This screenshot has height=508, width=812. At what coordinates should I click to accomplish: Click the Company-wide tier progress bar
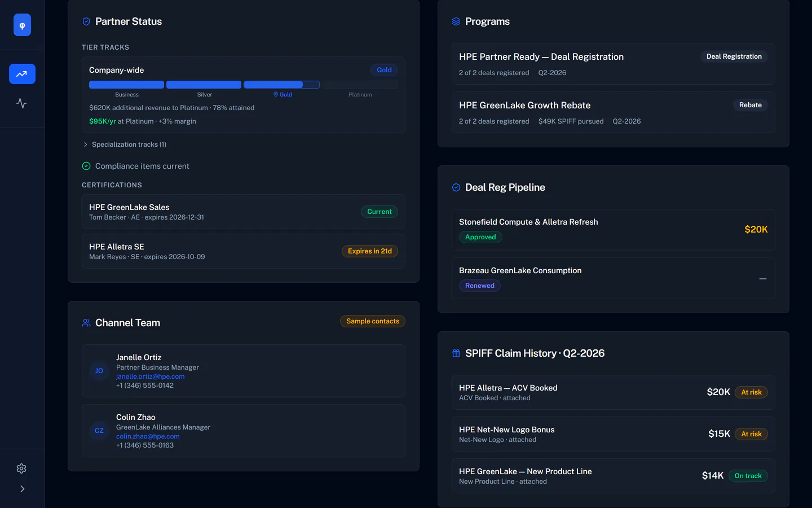[244, 85]
